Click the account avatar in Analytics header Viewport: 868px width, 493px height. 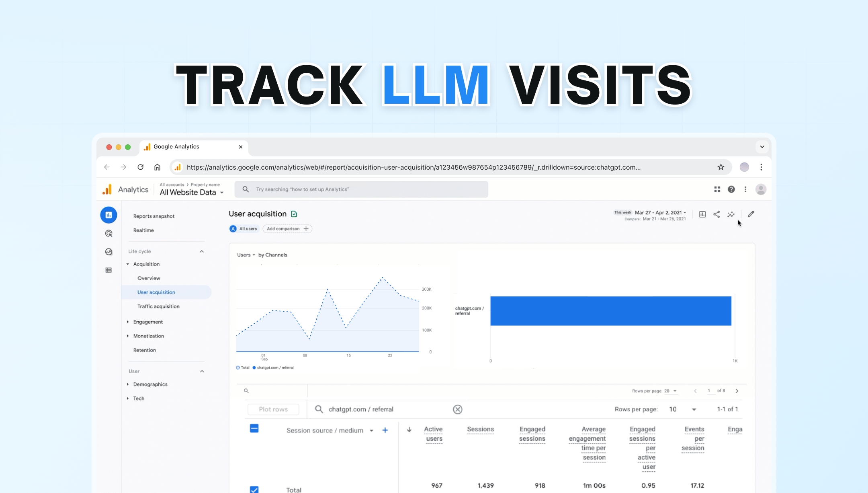tap(761, 189)
